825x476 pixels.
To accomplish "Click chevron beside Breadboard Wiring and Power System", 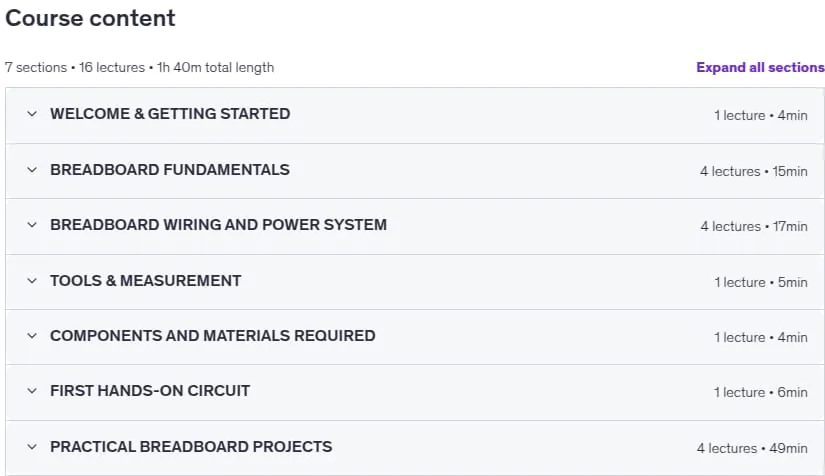I will coord(32,225).
